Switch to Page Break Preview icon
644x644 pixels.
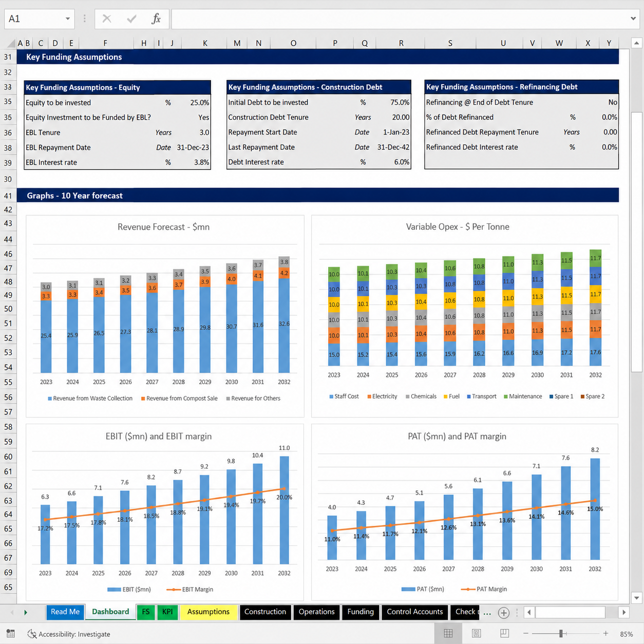(504, 633)
